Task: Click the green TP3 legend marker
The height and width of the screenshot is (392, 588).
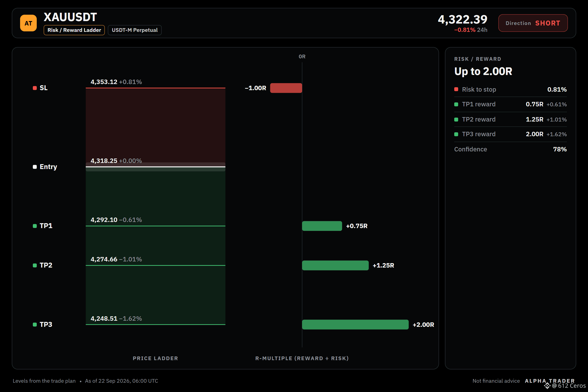Action: pyautogui.click(x=35, y=324)
